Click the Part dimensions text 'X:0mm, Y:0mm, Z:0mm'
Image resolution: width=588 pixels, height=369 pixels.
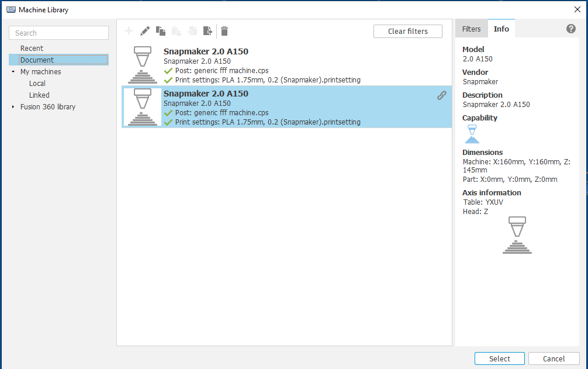point(518,180)
